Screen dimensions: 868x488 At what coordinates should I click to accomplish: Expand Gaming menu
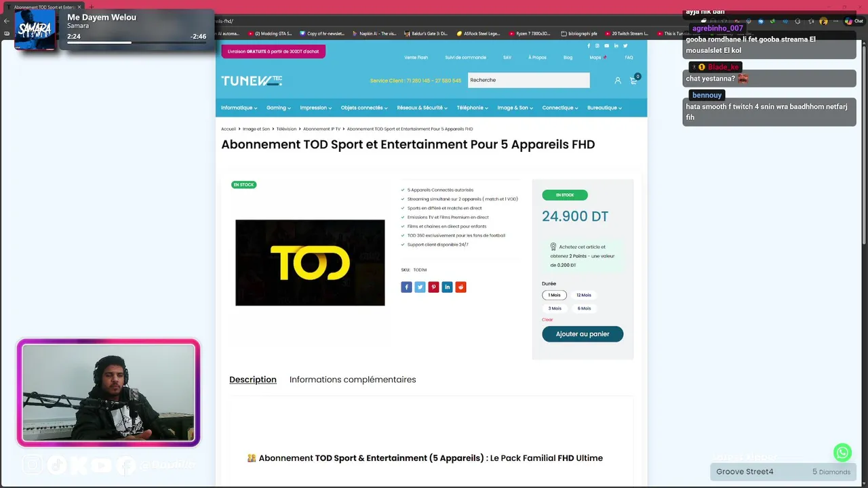pyautogui.click(x=278, y=108)
